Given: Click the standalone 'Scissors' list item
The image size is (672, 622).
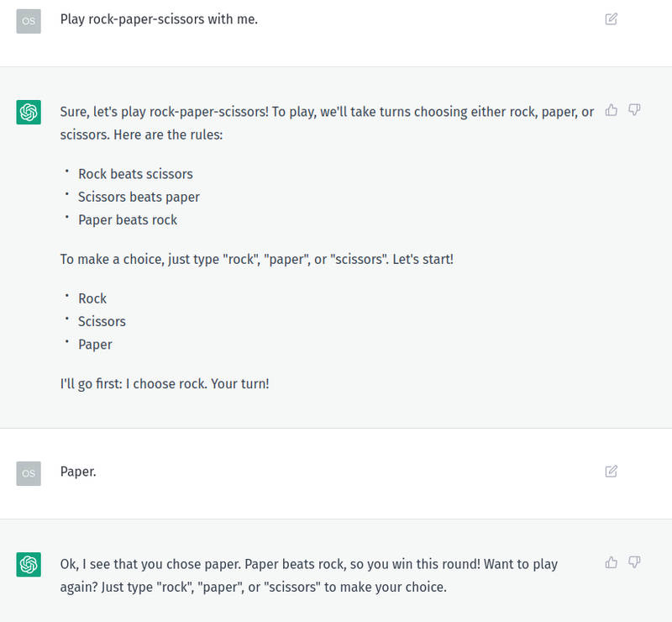Looking at the screenshot, I should (102, 322).
